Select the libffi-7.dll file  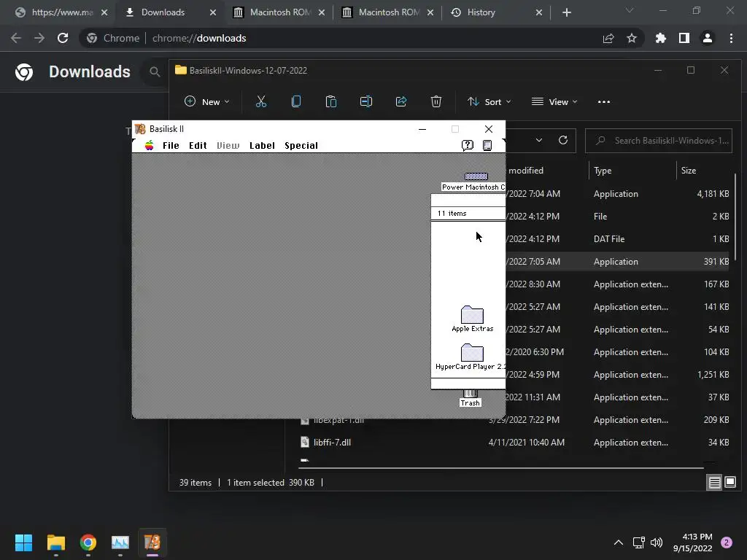point(332,443)
